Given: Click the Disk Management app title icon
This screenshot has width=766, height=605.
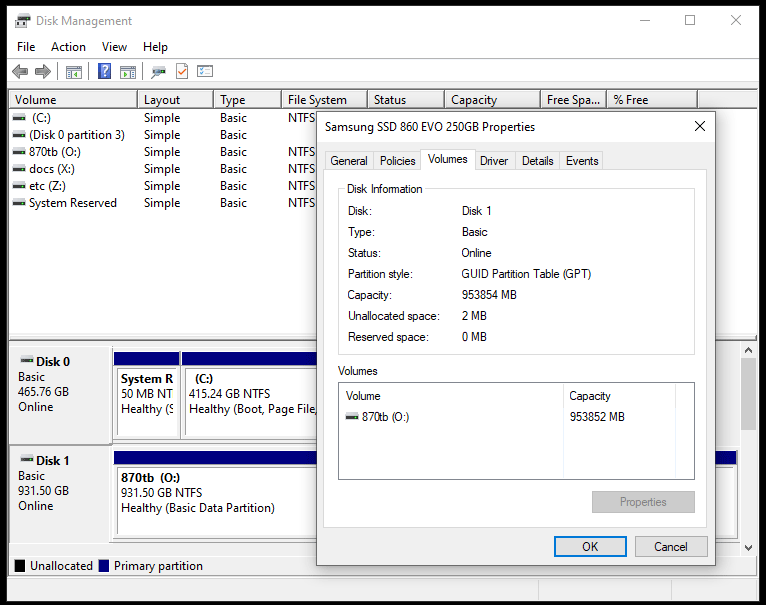Looking at the screenshot, I should coord(22,21).
